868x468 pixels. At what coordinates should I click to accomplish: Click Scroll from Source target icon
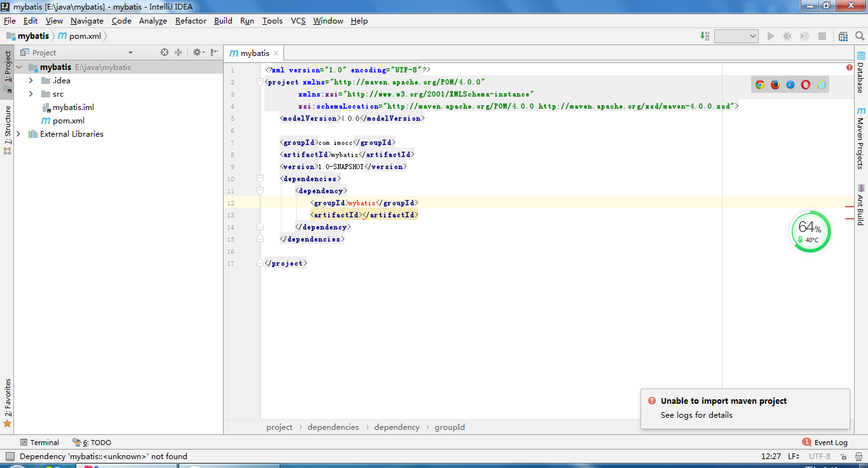click(x=165, y=52)
